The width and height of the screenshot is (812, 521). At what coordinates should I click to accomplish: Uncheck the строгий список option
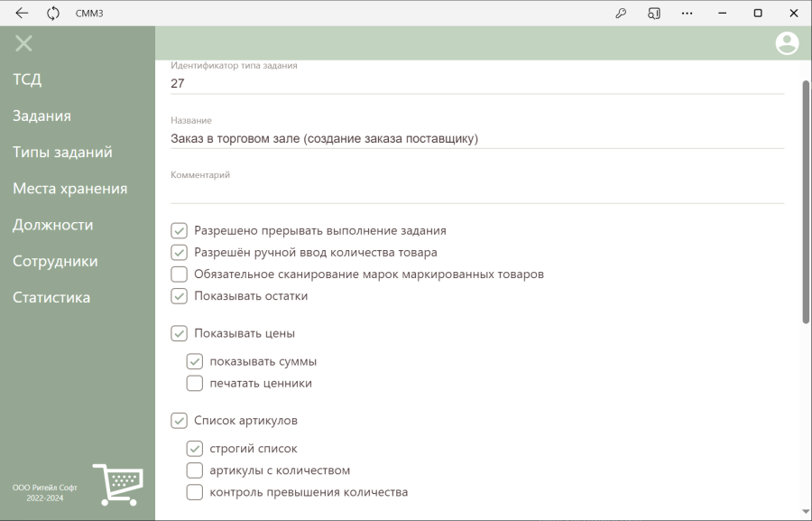tap(195, 449)
